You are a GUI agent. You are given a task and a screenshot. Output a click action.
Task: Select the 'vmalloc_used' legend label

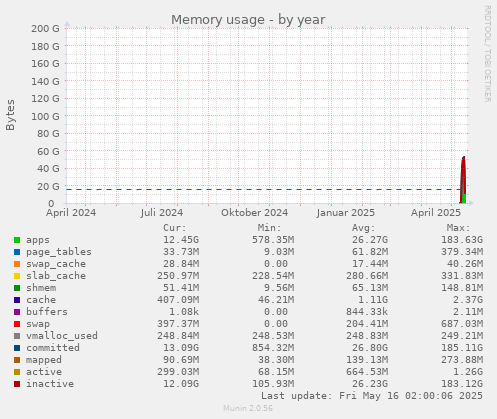pos(62,336)
